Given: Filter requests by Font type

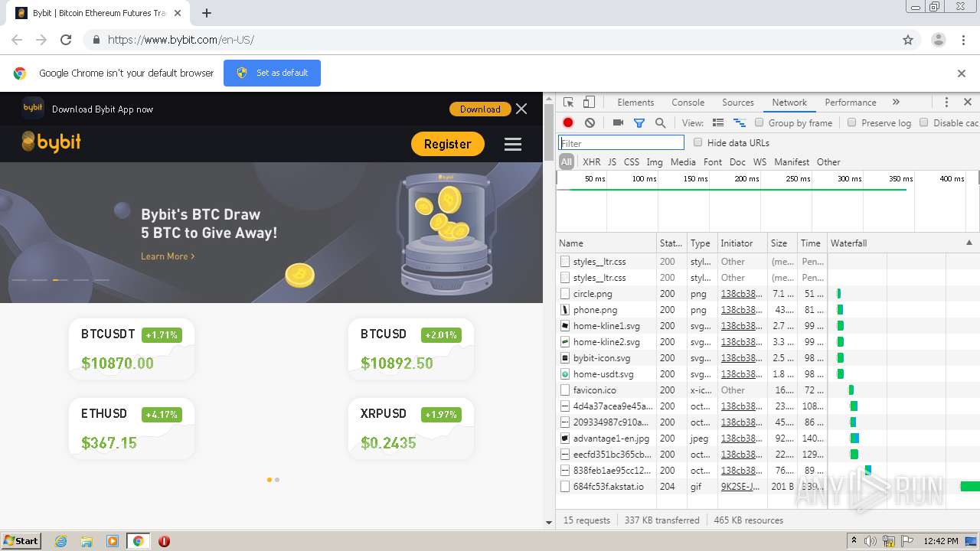Looking at the screenshot, I should [x=713, y=162].
